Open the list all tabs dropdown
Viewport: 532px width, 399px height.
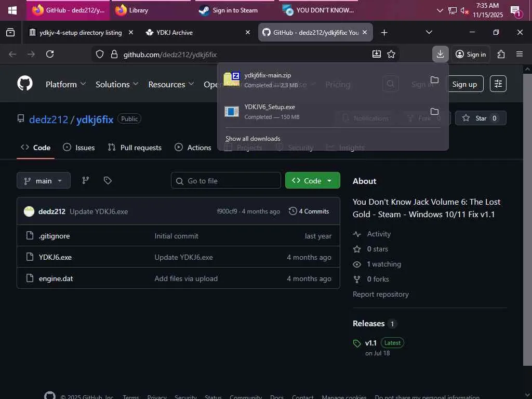(x=429, y=32)
